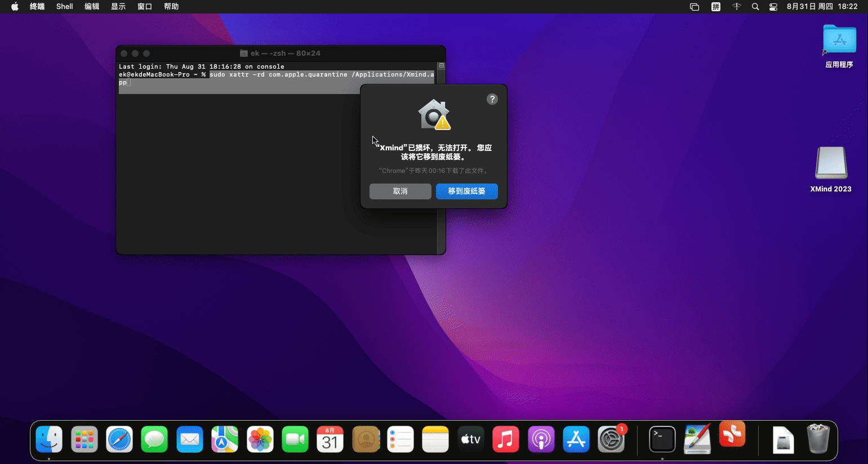Launch Apple TV from the Dock
The width and height of the screenshot is (868, 464).
pos(471,439)
